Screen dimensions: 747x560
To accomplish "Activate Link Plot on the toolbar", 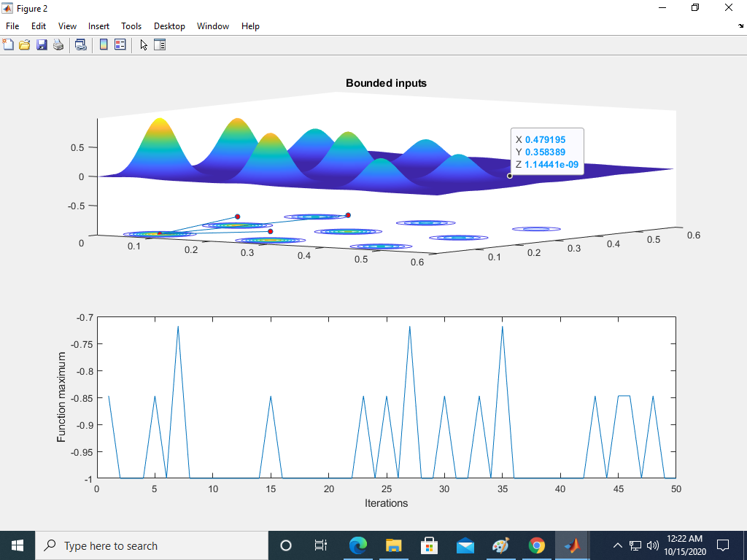I will click(81, 44).
